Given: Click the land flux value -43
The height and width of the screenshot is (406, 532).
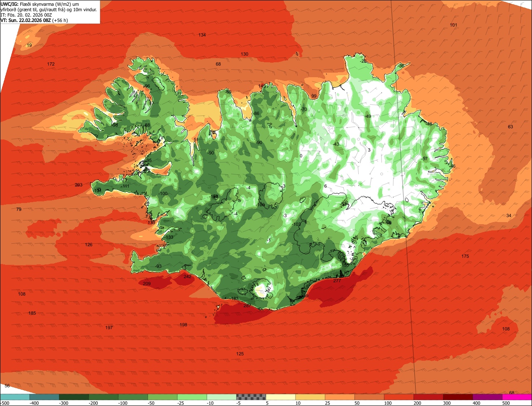Looking at the screenshot, I should click(x=336, y=144).
